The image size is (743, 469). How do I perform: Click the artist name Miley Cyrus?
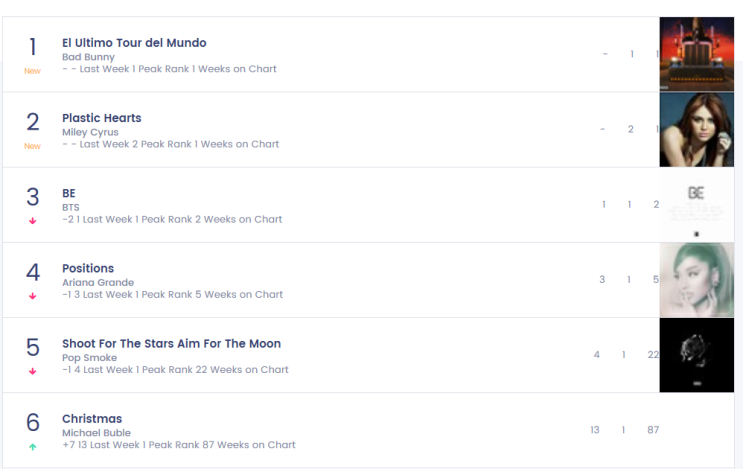pyautogui.click(x=91, y=132)
